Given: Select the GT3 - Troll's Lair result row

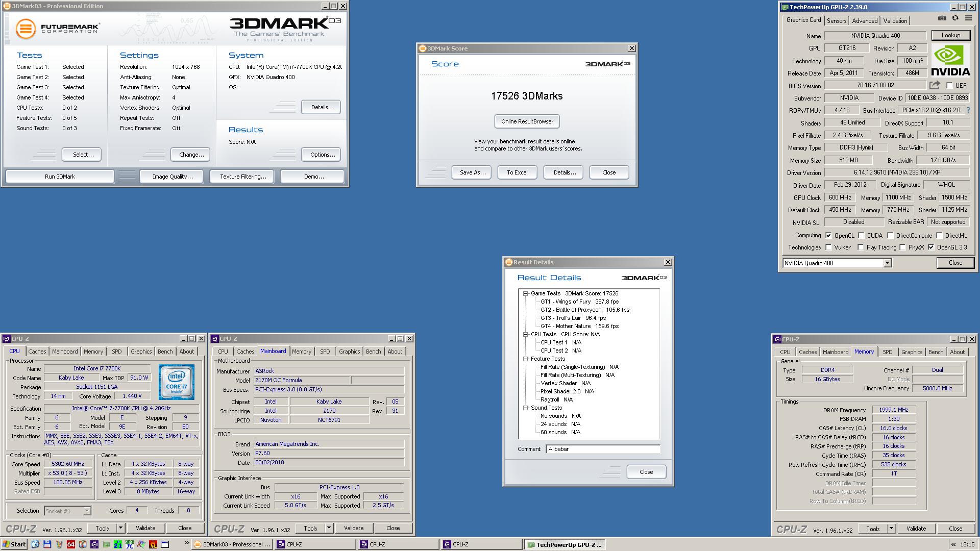Looking at the screenshot, I should pos(573,318).
